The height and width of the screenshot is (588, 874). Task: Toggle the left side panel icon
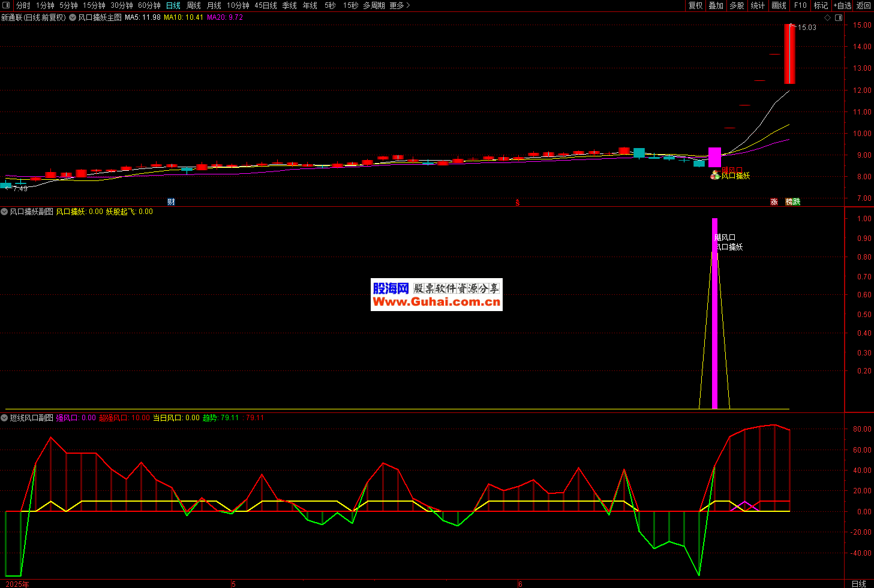click(7, 5)
